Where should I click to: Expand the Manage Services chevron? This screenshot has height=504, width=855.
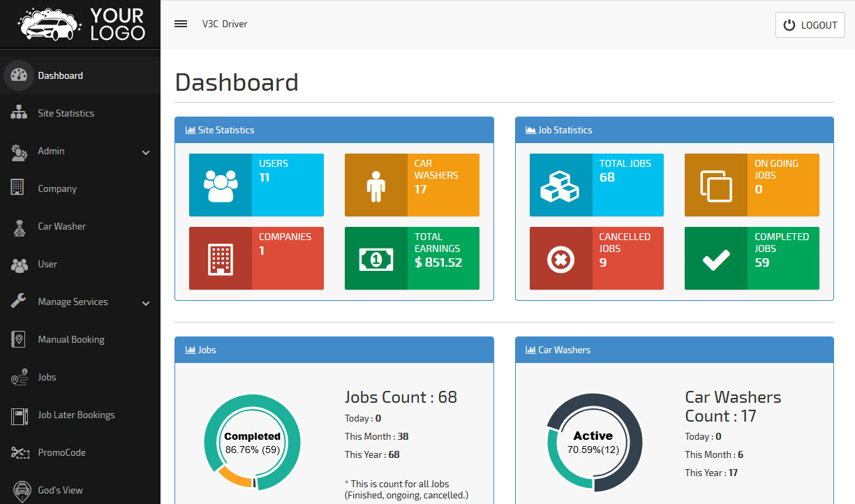[x=146, y=303]
